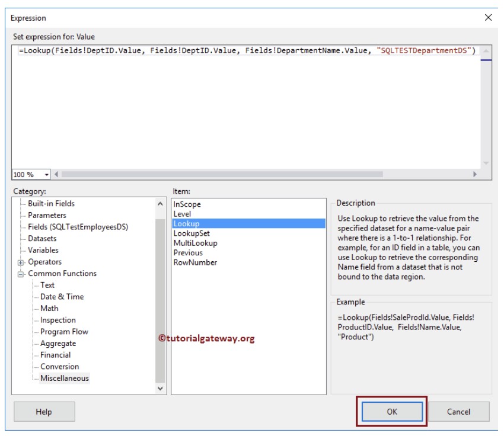This screenshot has height=436, width=504.
Task: Collapse the Common Functions tree node
Action: [x=21, y=274]
